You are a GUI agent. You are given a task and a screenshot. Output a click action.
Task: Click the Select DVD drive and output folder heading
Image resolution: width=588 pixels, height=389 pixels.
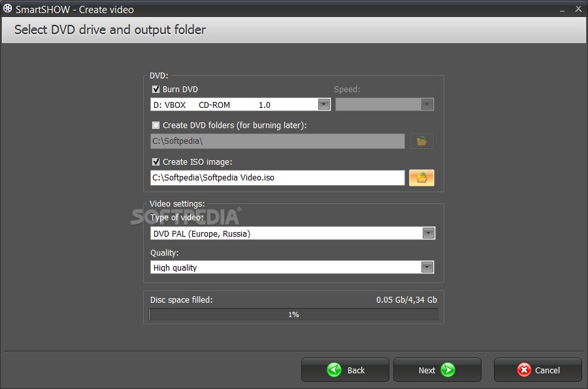tap(110, 29)
